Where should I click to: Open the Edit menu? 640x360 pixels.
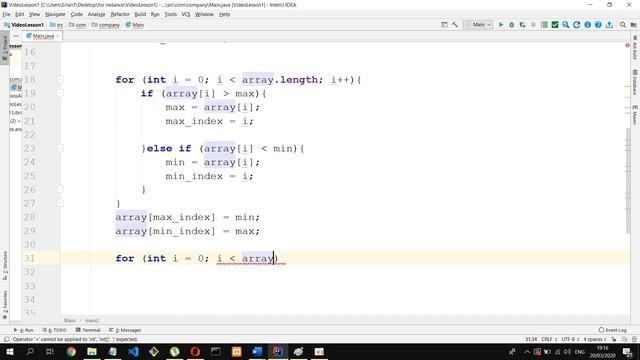pyautogui.click(x=20, y=14)
